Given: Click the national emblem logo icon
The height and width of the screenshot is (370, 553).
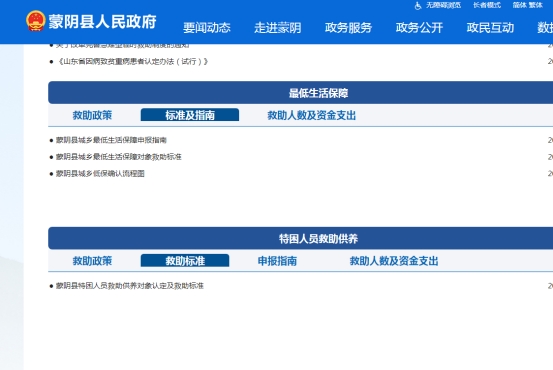Looking at the screenshot, I should pos(36,20).
